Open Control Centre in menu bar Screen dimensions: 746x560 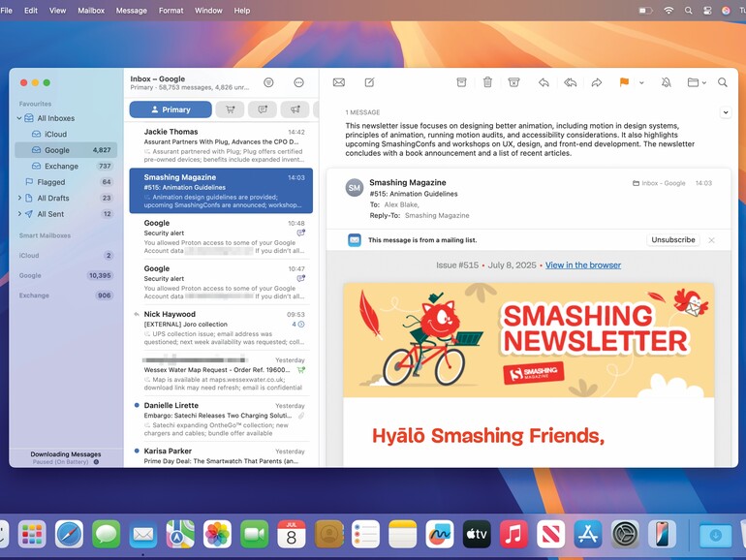point(707,11)
